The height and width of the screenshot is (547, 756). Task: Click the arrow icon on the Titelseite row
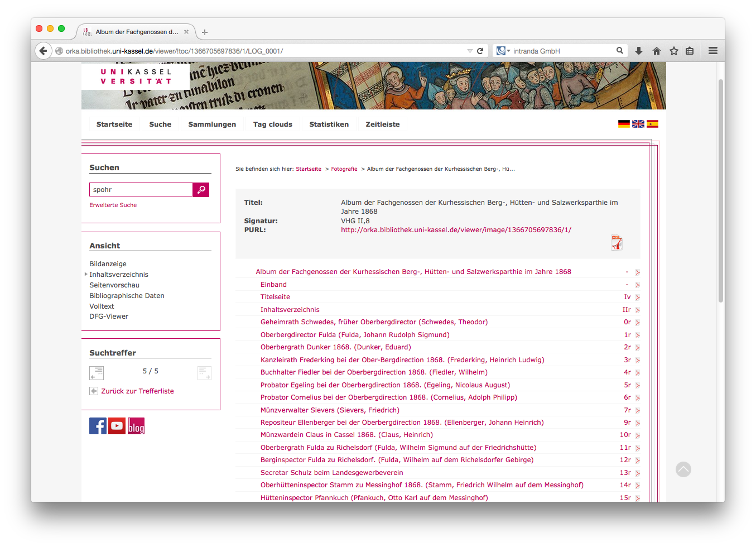(637, 298)
